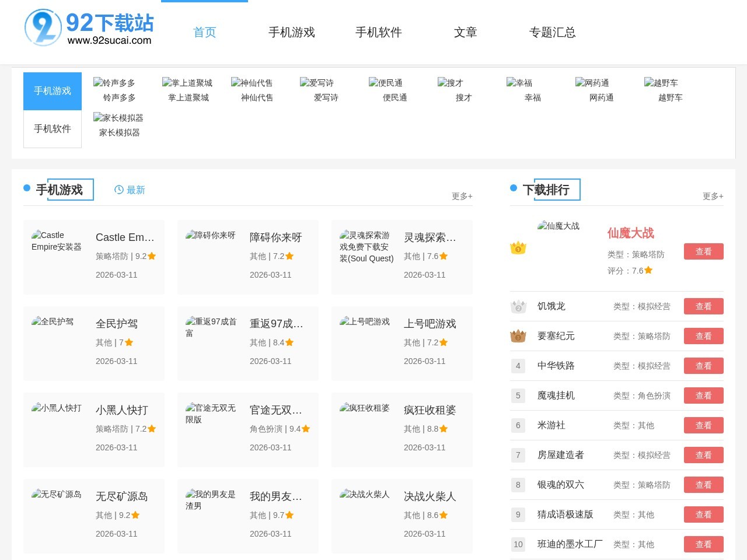Click the star rating icon on Castle Empire card
Viewport: 747px width, 560px height.
click(152, 256)
